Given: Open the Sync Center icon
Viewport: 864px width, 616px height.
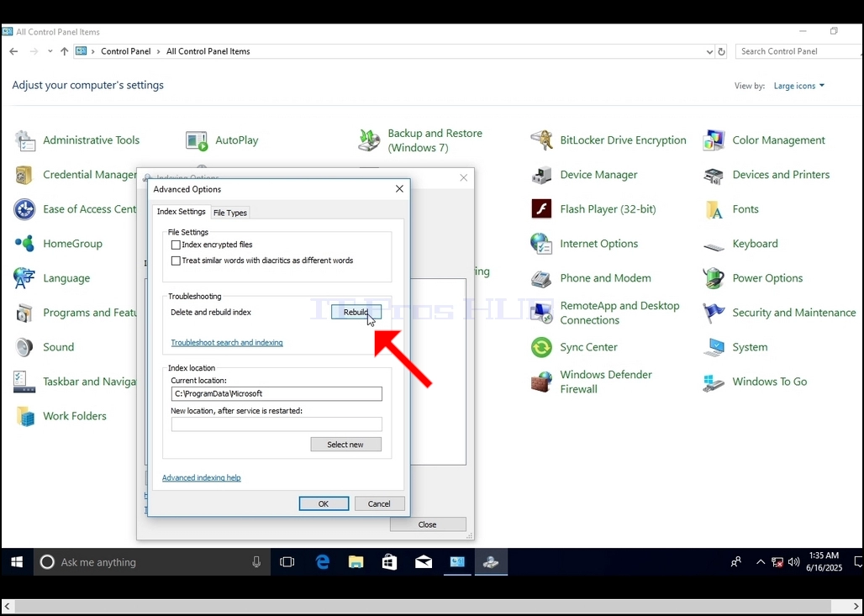Looking at the screenshot, I should pyautogui.click(x=541, y=347).
